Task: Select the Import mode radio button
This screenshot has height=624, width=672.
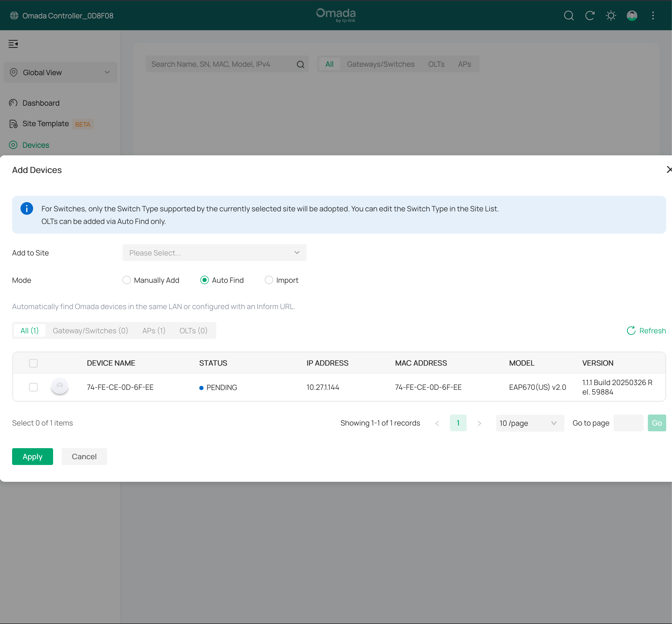Action: click(269, 280)
